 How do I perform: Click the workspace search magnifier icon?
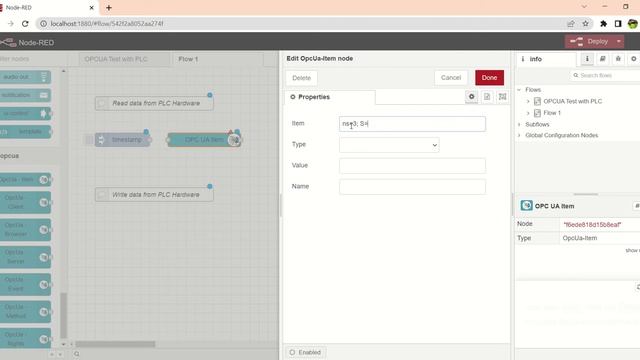[77, 354]
